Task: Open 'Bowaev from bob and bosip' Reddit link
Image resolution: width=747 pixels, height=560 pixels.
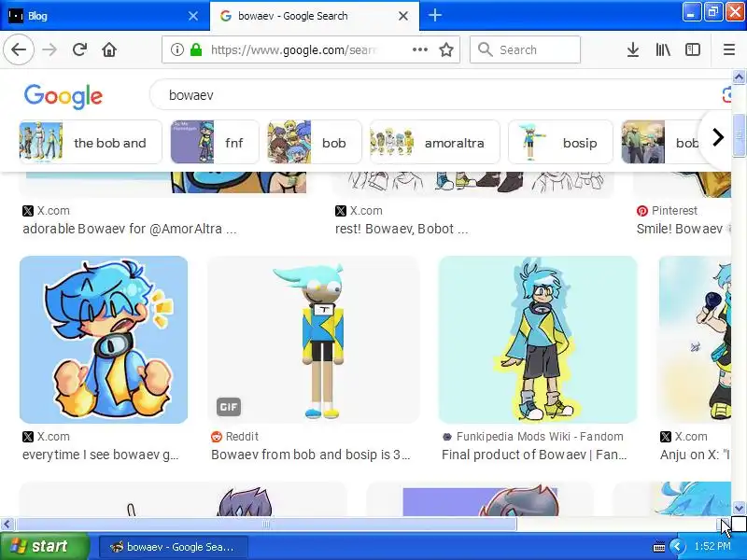Action: (310, 455)
